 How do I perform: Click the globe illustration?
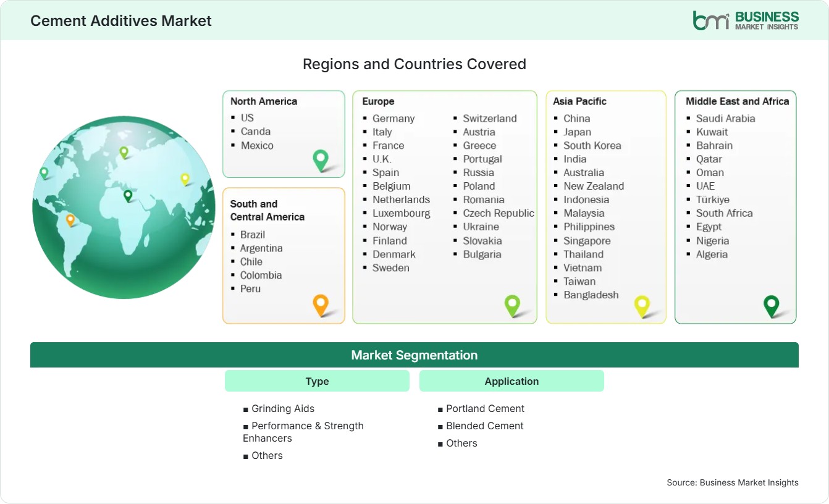click(124, 208)
